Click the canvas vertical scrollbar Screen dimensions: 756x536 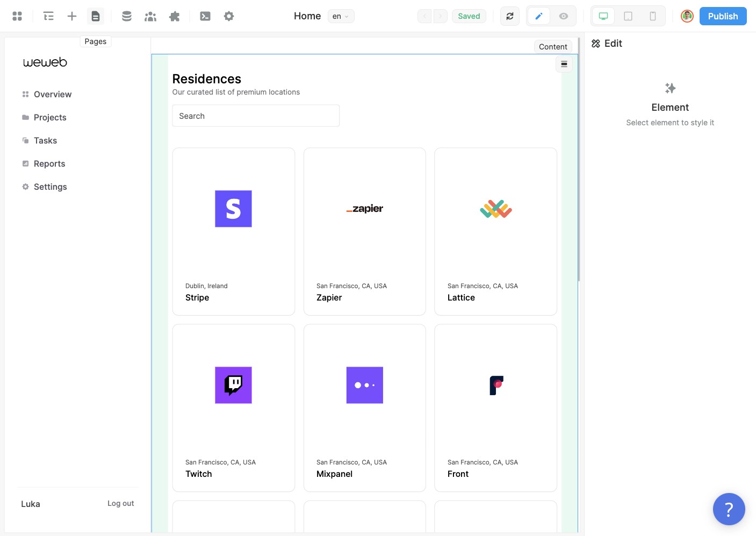(579, 159)
